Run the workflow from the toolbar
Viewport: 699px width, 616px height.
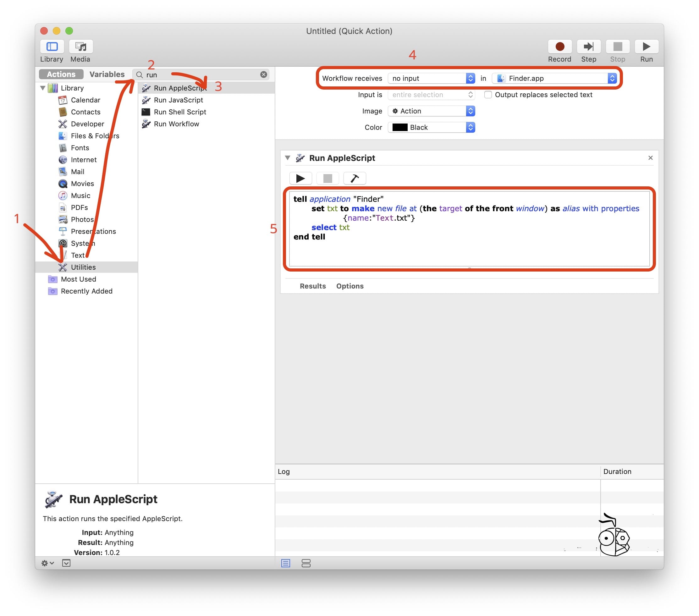[646, 47]
